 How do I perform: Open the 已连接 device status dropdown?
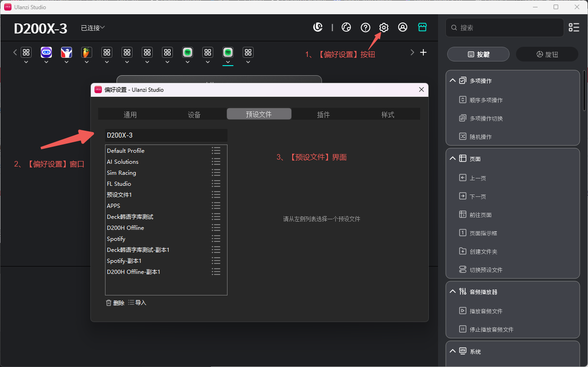click(x=93, y=28)
